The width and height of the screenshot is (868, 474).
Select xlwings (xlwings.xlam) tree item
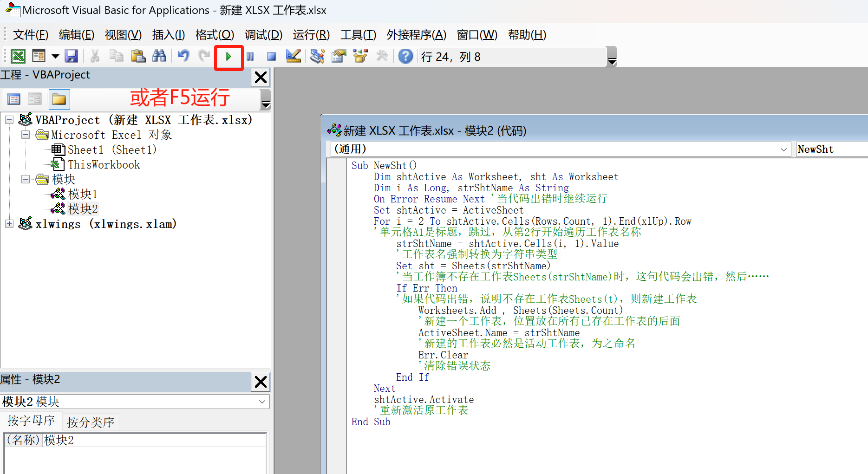click(106, 224)
